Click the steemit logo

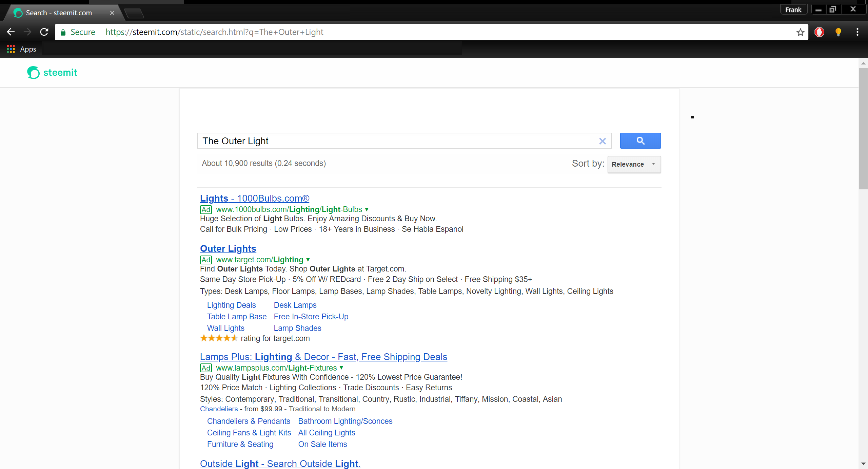pyautogui.click(x=52, y=72)
